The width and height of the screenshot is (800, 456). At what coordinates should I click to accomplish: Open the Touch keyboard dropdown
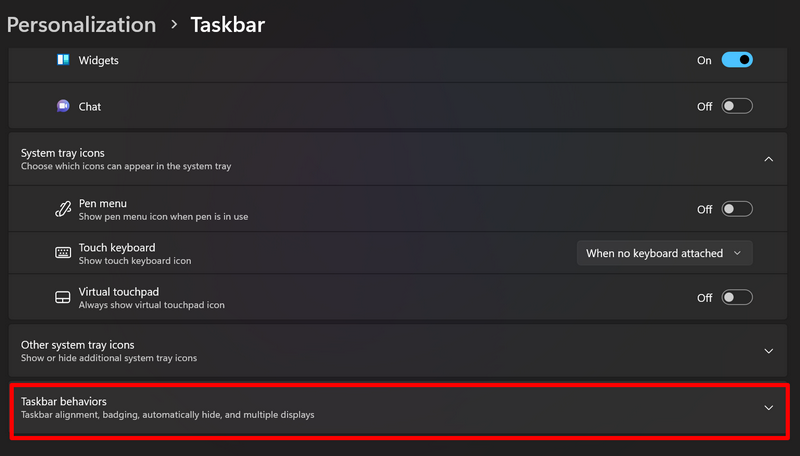[x=665, y=253]
